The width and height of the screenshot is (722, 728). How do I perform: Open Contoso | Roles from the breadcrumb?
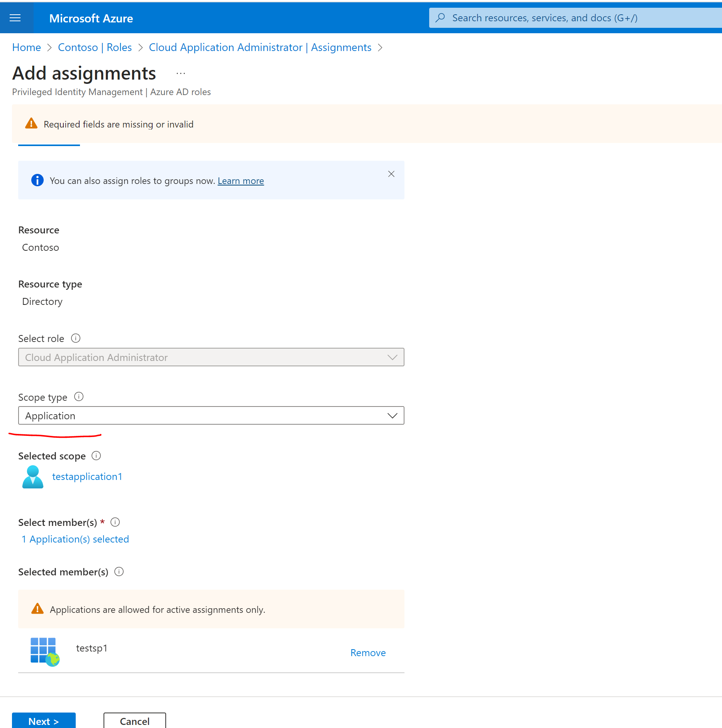click(95, 47)
